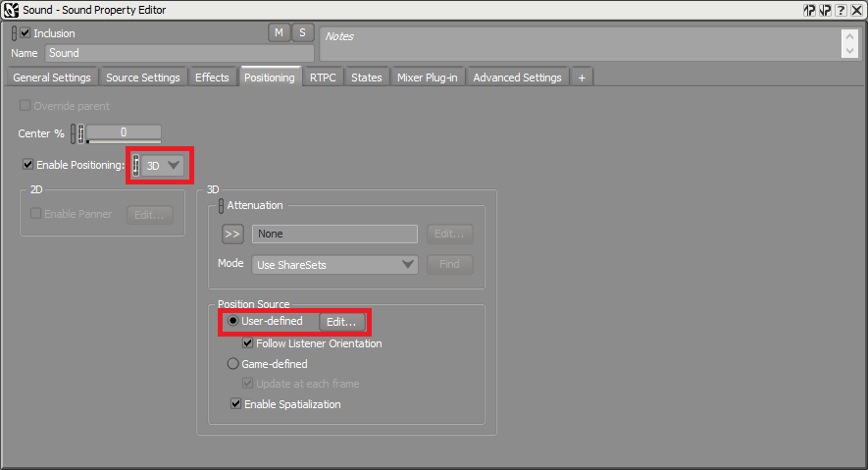This screenshot has width=868, height=470.
Task: Click the Solo (S) button
Action: pyautogui.click(x=302, y=32)
